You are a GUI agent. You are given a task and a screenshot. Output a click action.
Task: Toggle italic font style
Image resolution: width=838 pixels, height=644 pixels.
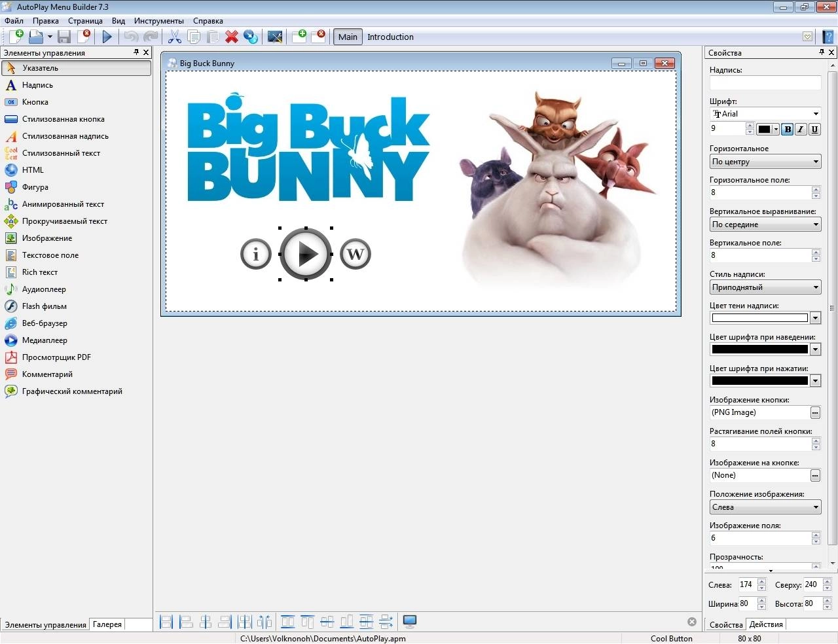coord(801,129)
